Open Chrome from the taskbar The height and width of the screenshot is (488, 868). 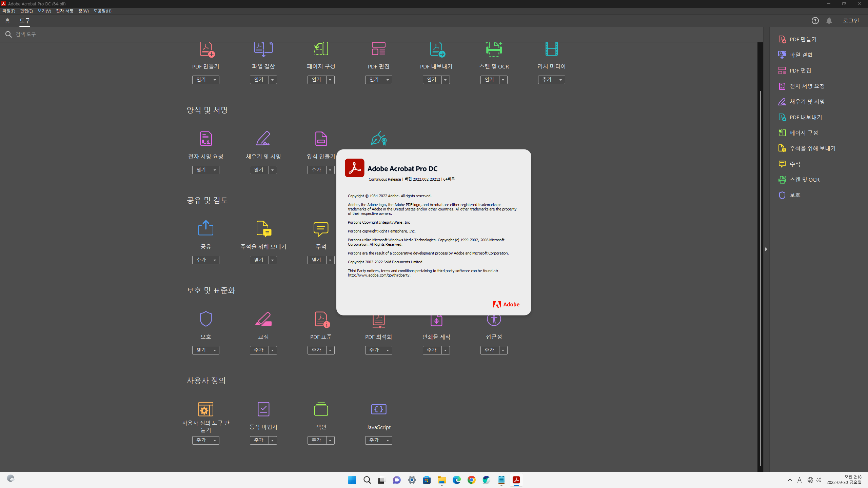point(471,480)
